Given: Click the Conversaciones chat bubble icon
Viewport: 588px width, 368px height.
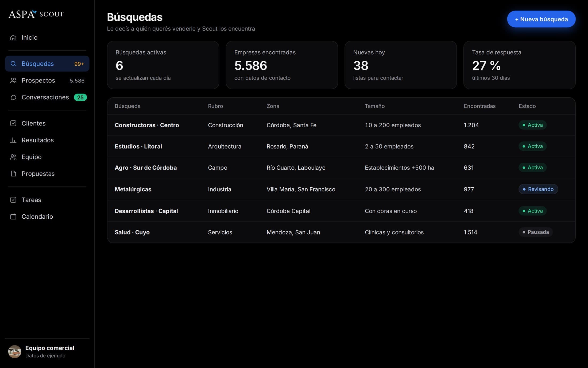Looking at the screenshot, I should tap(13, 97).
